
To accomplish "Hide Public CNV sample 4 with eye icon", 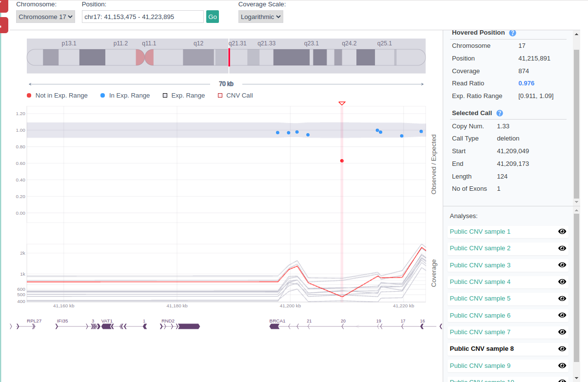I will [562, 282].
